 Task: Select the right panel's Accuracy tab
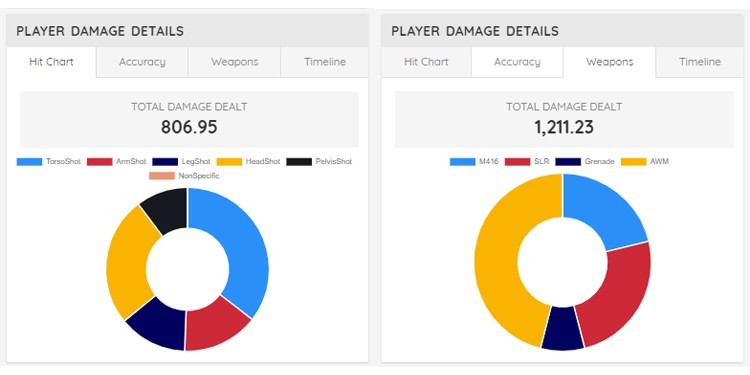pos(517,62)
